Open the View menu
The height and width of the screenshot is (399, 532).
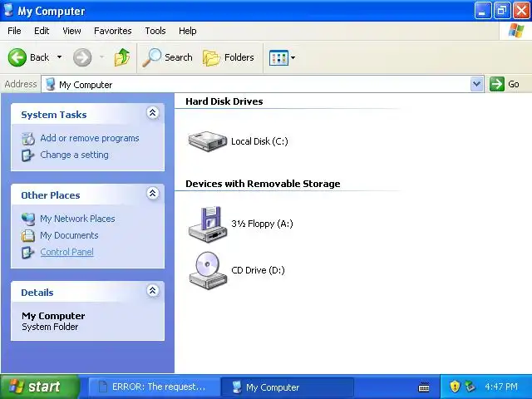pyautogui.click(x=71, y=31)
